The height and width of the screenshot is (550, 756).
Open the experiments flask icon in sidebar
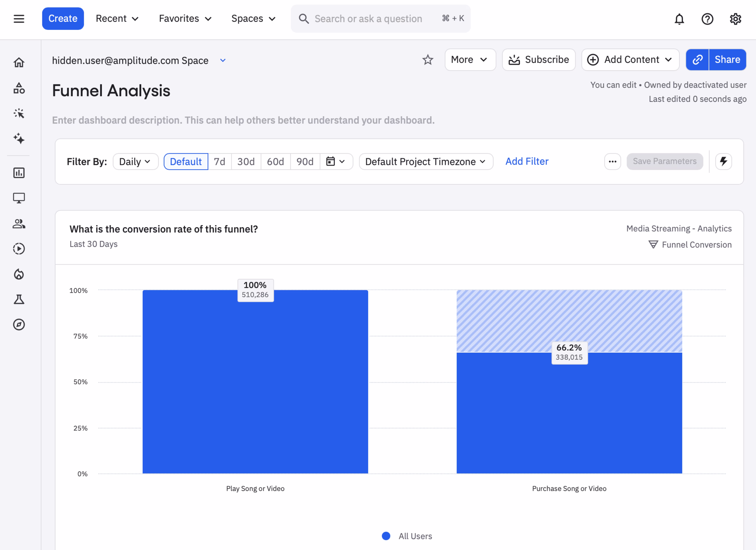(19, 299)
